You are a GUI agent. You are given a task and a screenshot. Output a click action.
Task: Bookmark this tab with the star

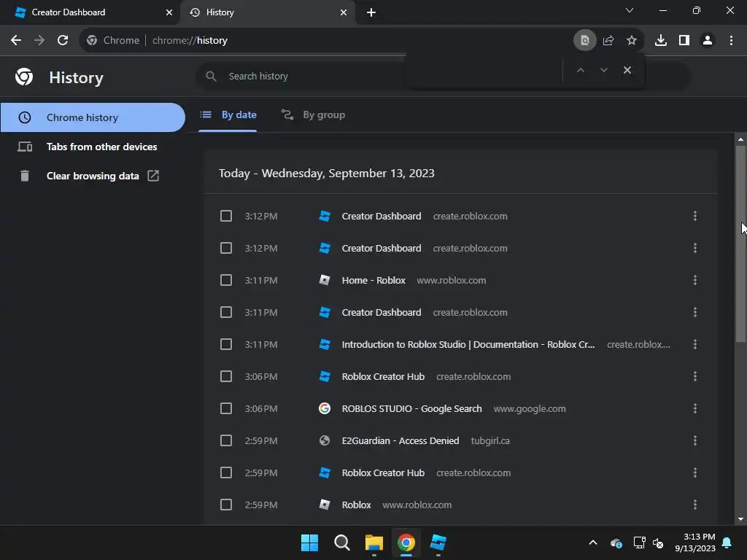(632, 41)
